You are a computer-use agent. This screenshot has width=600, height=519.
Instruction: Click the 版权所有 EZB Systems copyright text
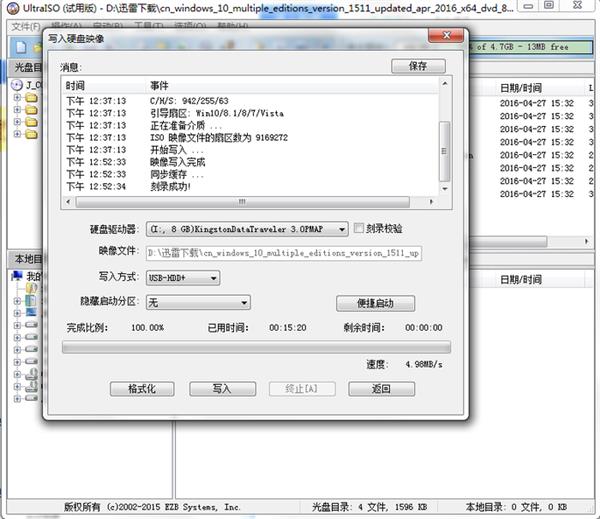(x=152, y=507)
